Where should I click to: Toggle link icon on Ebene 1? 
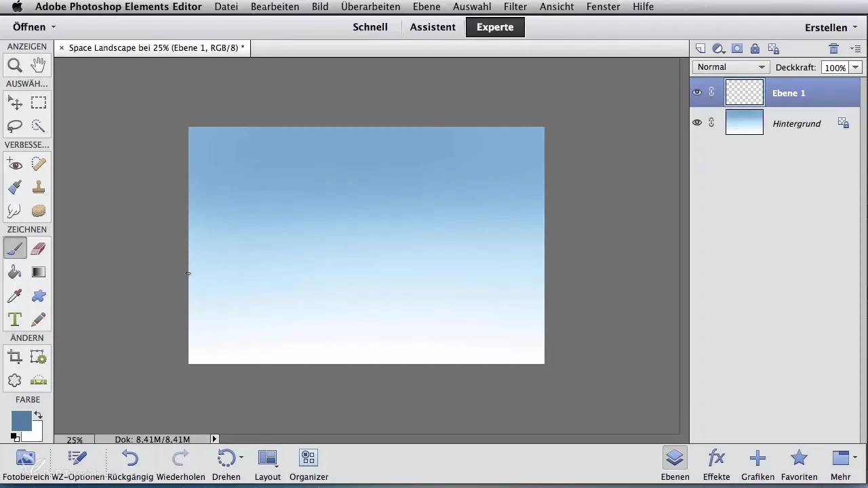711,92
